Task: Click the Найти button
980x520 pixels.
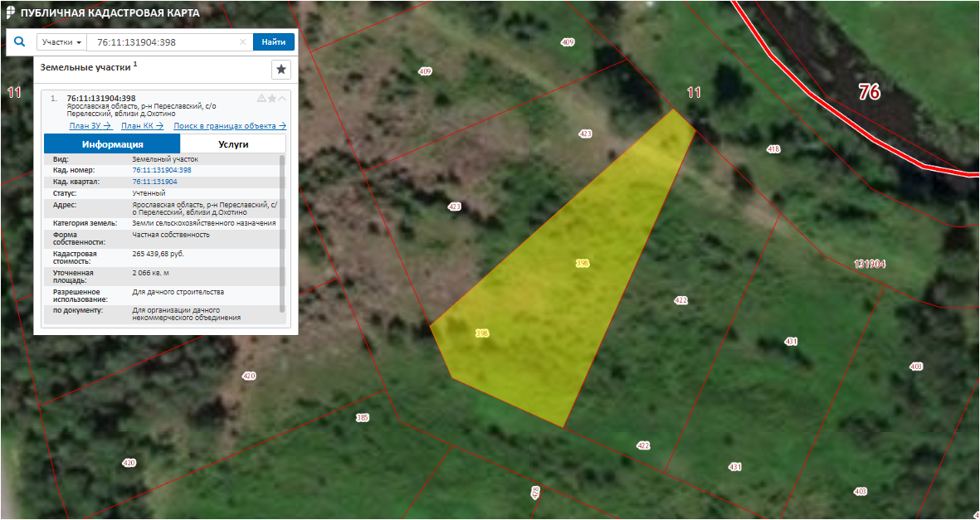Action: tap(274, 41)
